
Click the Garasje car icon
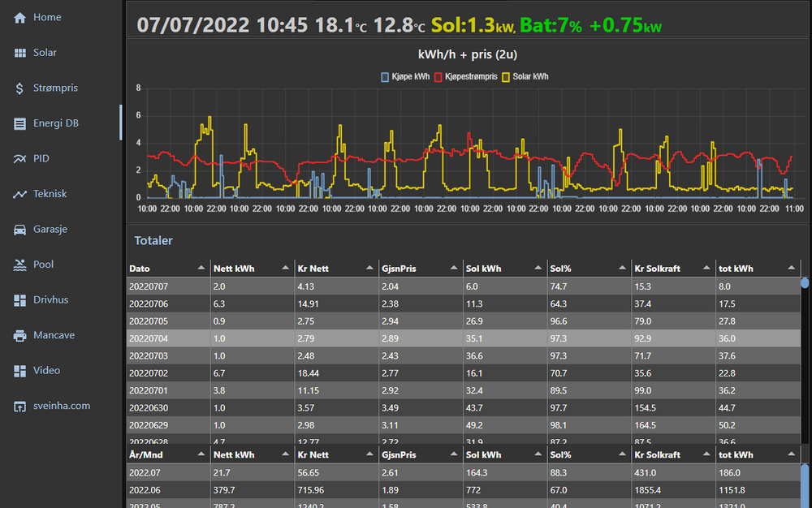tap(20, 230)
